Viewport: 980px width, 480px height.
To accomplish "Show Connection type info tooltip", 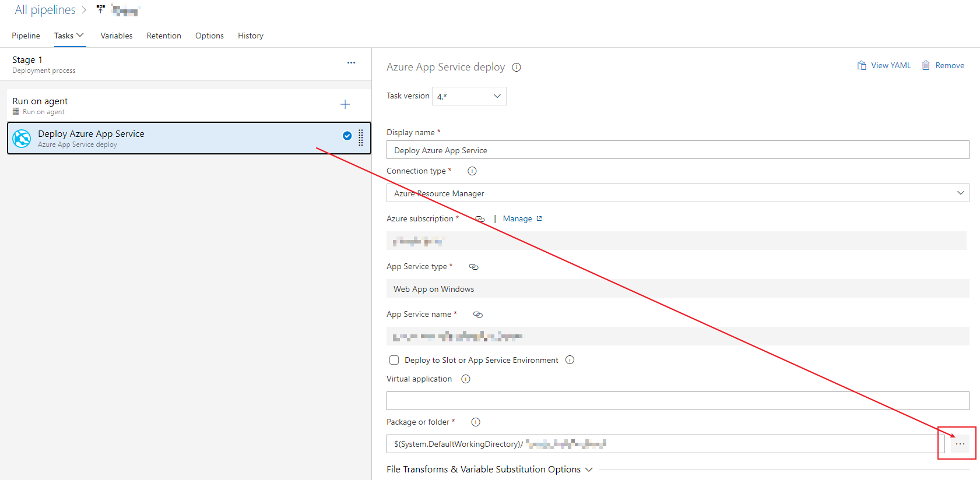I will pyautogui.click(x=472, y=171).
